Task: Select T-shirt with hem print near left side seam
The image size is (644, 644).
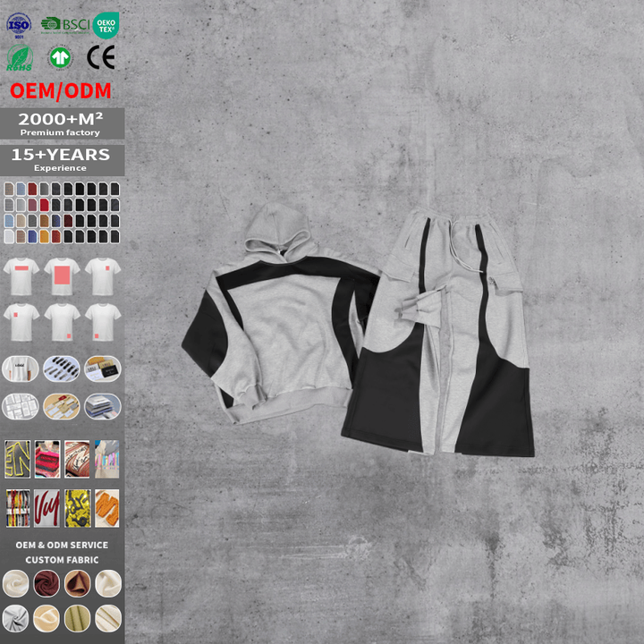Action: point(103,322)
